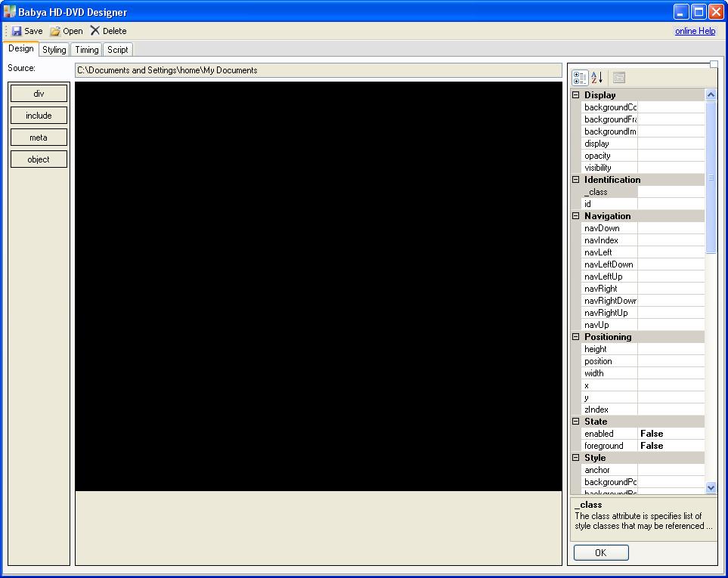Viewport: 728px width, 578px height.
Task: Select the enabled property False value
Action: 671,434
